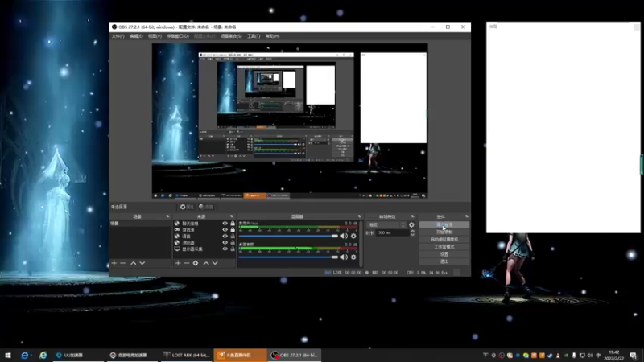Adjust the 麦克风/Aux volume slider
The image size is (644, 362).
pyautogui.click(x=288, y=236)
